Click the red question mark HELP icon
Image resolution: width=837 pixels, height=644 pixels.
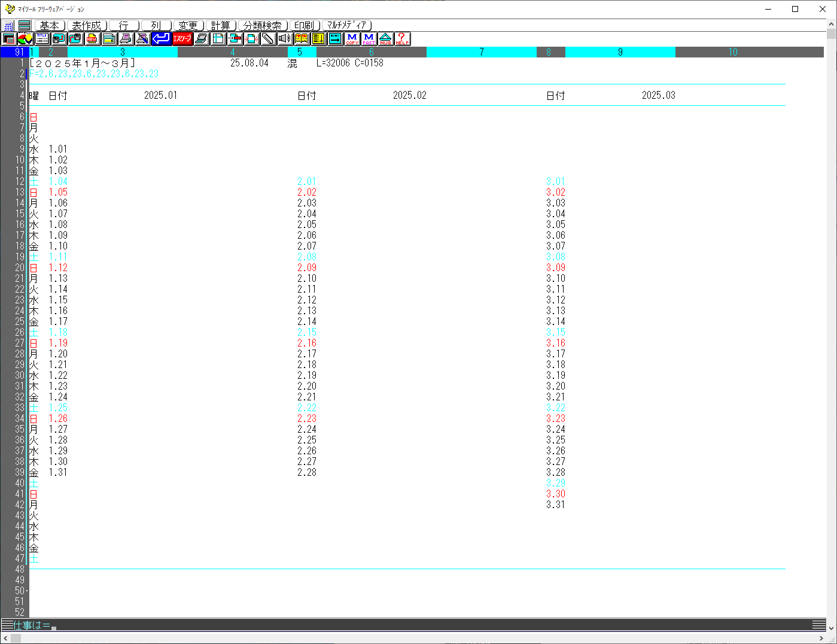pos(402,39)
